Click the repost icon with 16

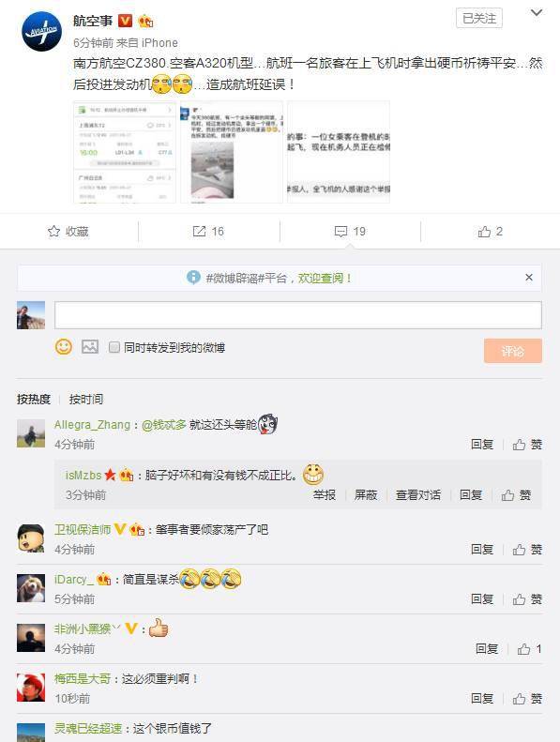[199, 231]
